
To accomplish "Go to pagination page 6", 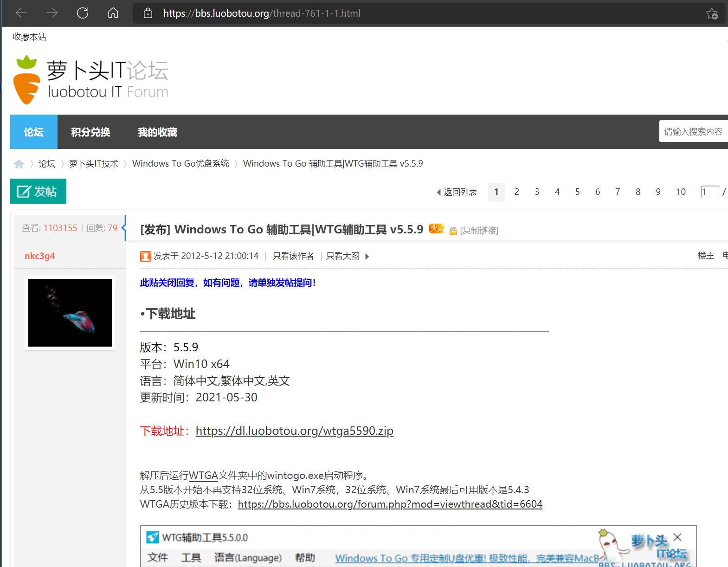I will point(598,192).
